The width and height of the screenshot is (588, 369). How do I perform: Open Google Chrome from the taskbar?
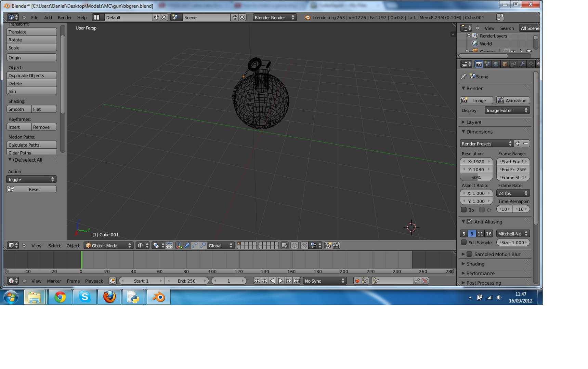[60, 297]
